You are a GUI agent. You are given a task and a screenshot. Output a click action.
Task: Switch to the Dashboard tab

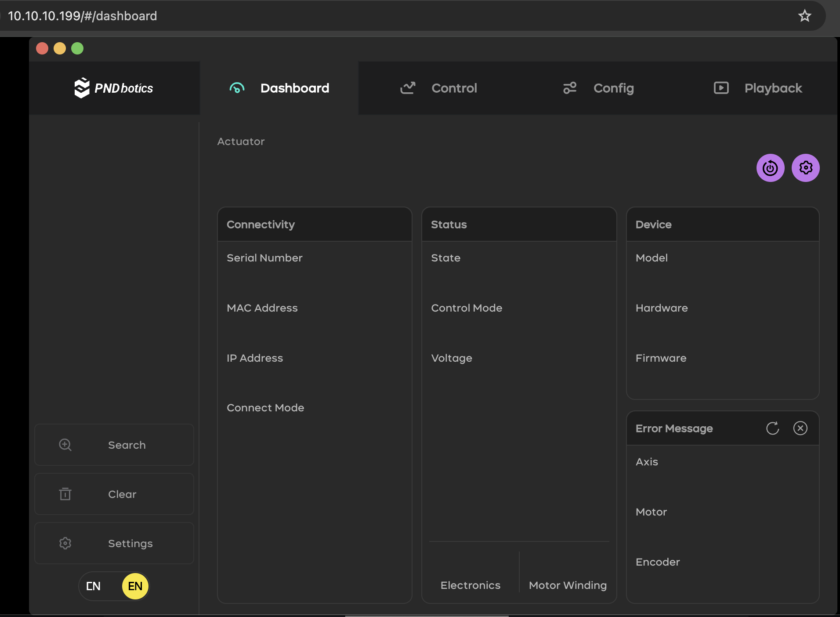279,88
